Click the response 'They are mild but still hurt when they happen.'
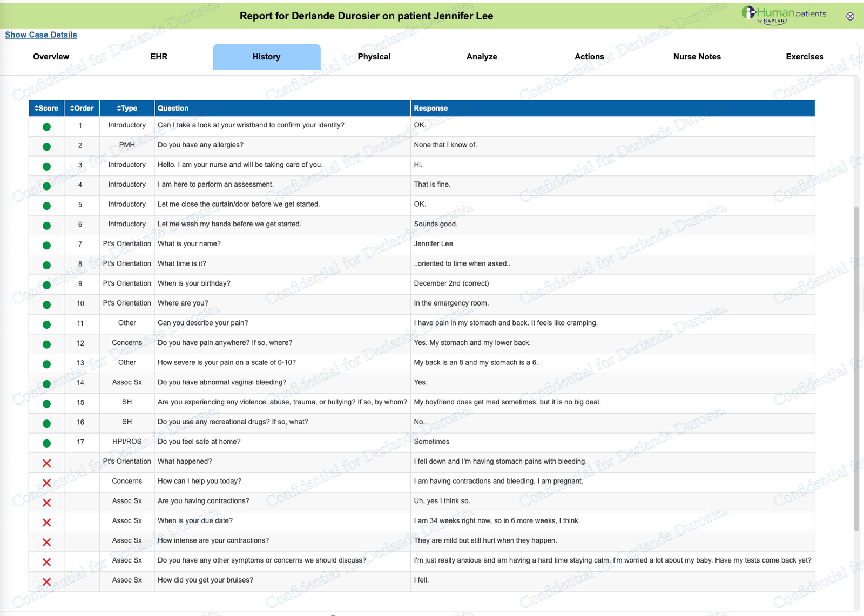The height and width of the screenshot is (616, 864). [485, 540]
